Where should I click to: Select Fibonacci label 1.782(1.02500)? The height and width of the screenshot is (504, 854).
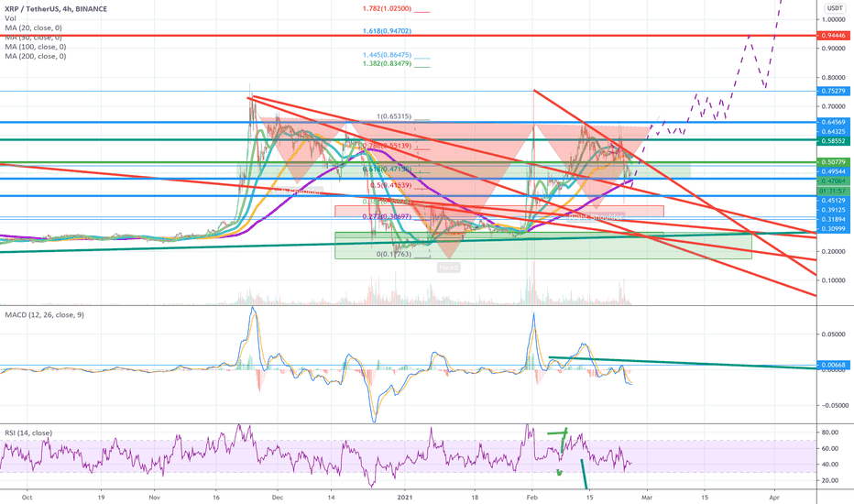388,9
